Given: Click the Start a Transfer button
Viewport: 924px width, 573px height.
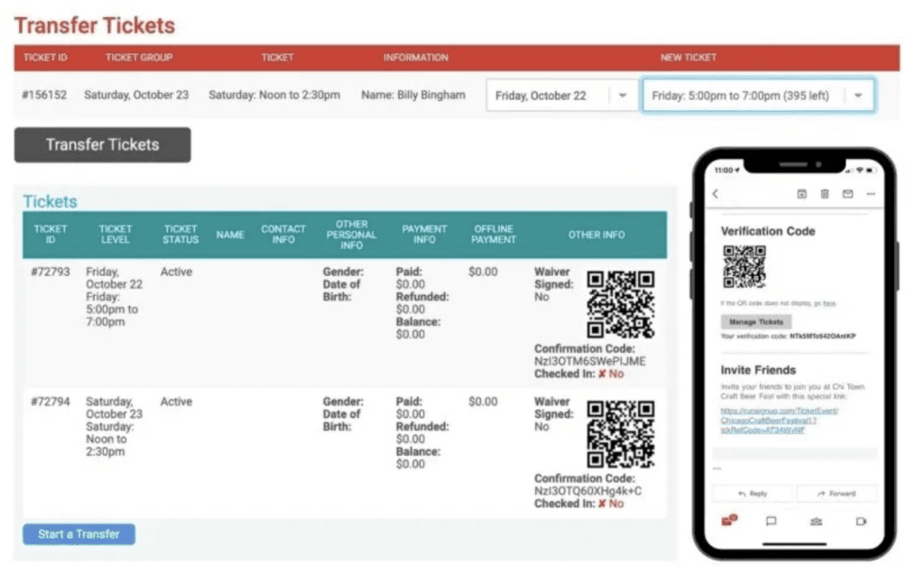Looking at the screenshot, I should pyautogui.click(x=79, y=534).
